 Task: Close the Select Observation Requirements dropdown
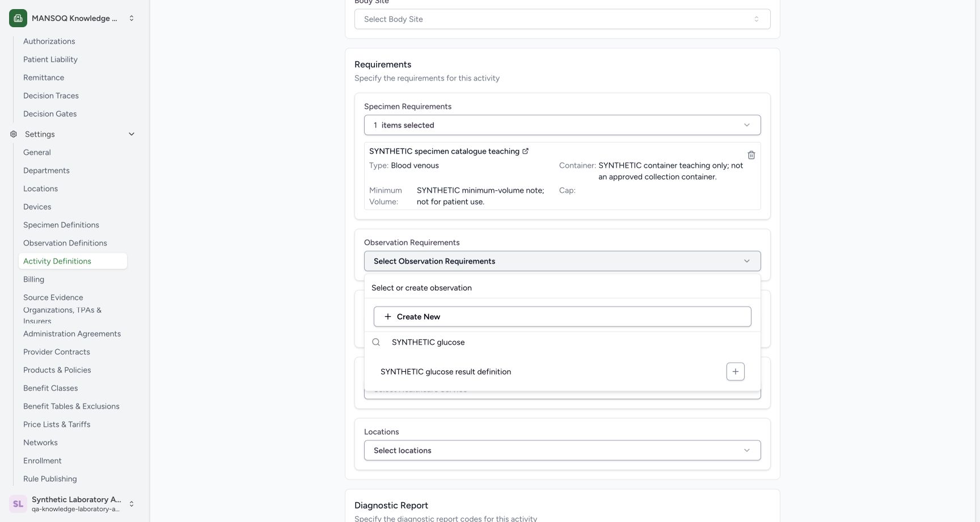[x=562, y=261]
